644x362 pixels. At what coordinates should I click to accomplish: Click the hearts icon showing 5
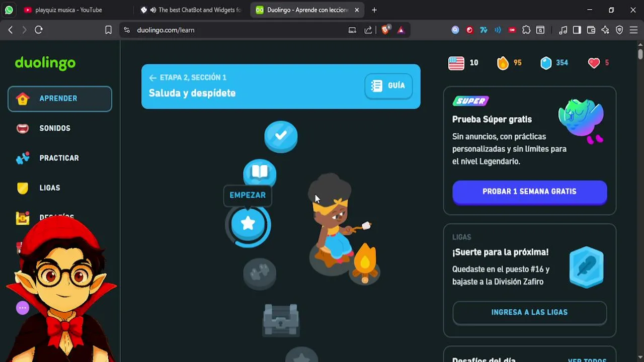(594, 63)
